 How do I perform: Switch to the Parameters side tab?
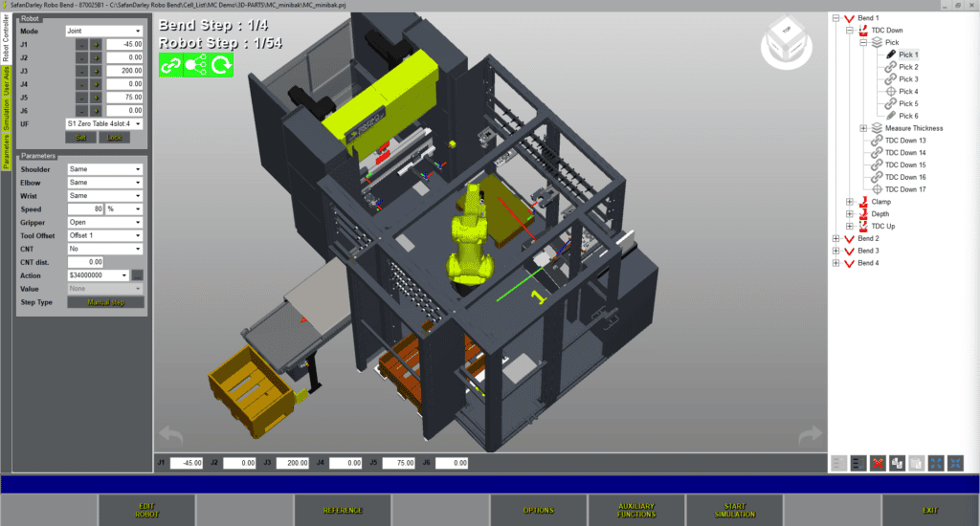[6, 152]
